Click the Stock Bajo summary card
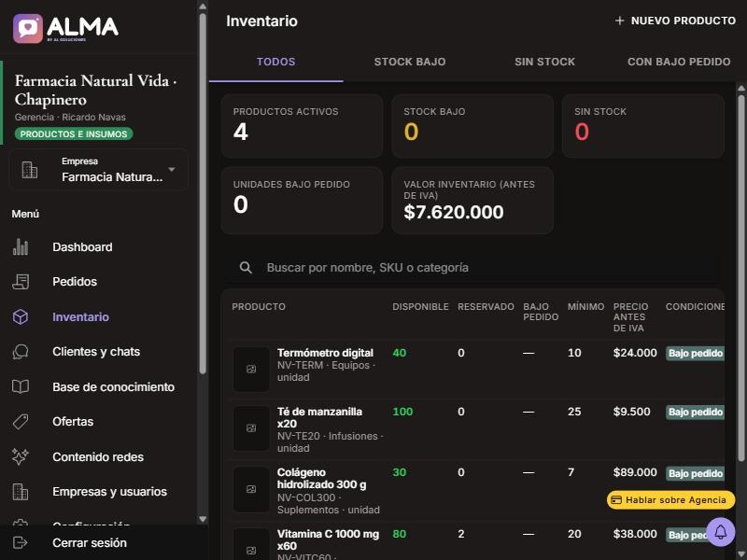Image resolution: width=747 pixels, height=560 pixels. pyautogui.click(x=472, y=126)
